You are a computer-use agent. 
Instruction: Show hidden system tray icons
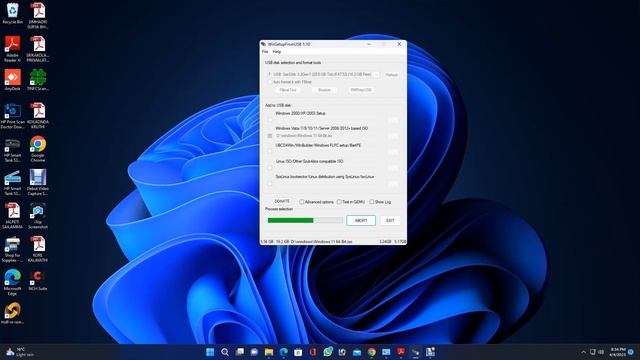tap(583, 352)
